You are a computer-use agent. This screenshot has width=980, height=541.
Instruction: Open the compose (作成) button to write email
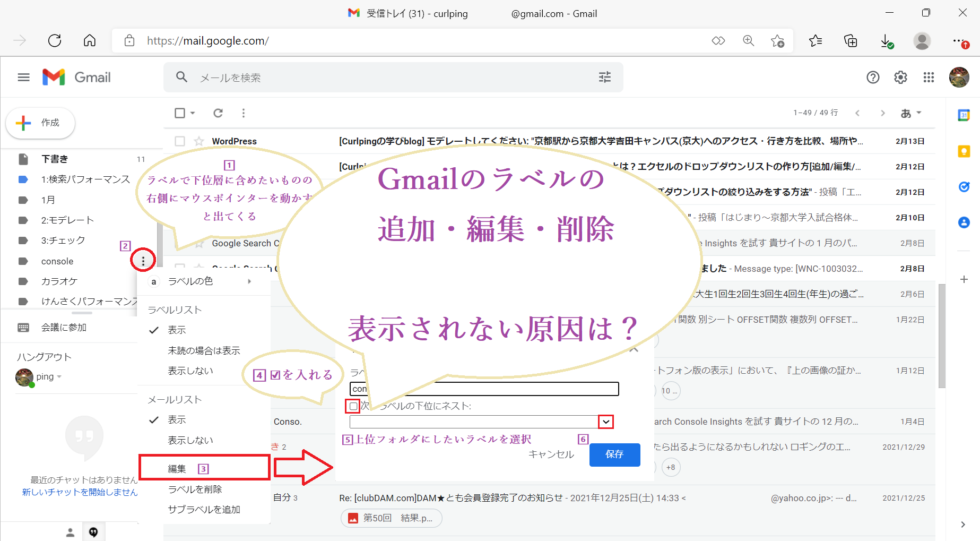[40, 123]
